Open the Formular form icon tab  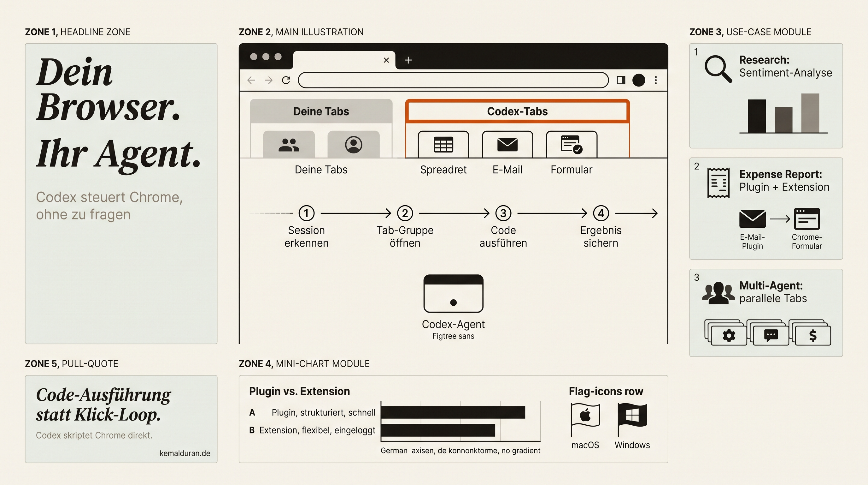pos(572,145)
